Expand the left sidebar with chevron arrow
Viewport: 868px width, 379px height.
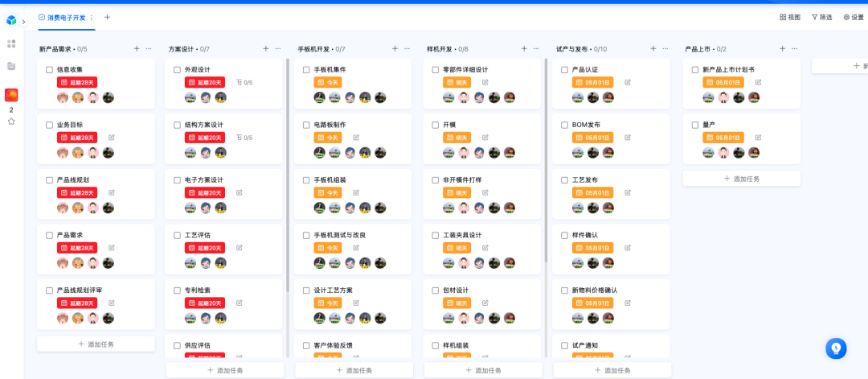click(24, 21)
